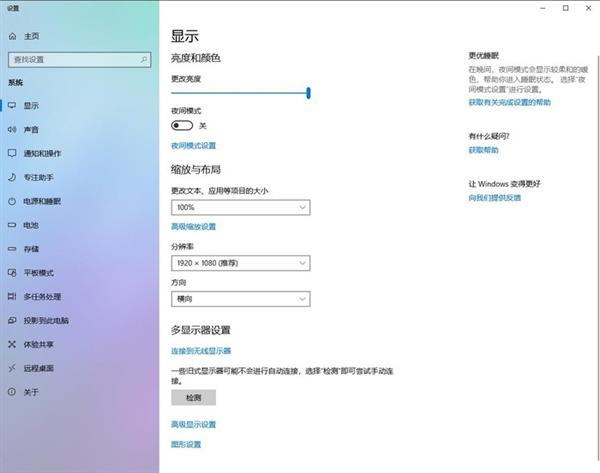
Task: Click Connect to wireless display (连接到无线显示器) link
Action: click(x=201, y=351)
